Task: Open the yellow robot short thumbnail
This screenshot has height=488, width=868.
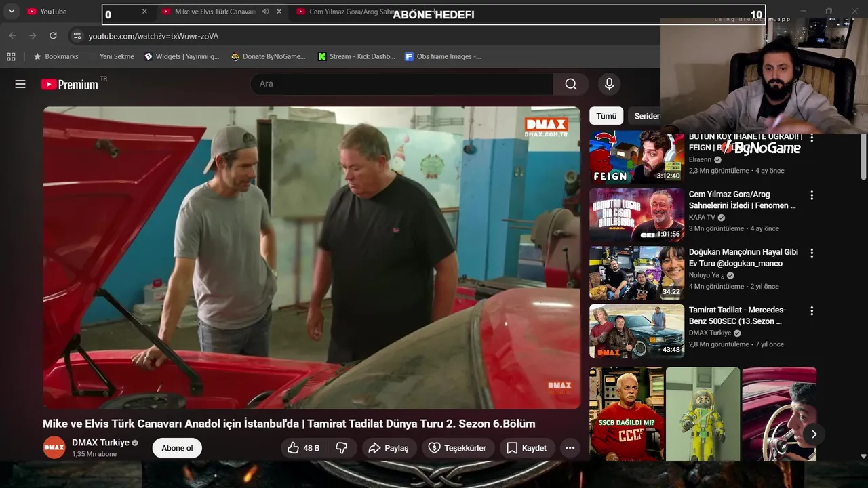Action: click(703, 413)
